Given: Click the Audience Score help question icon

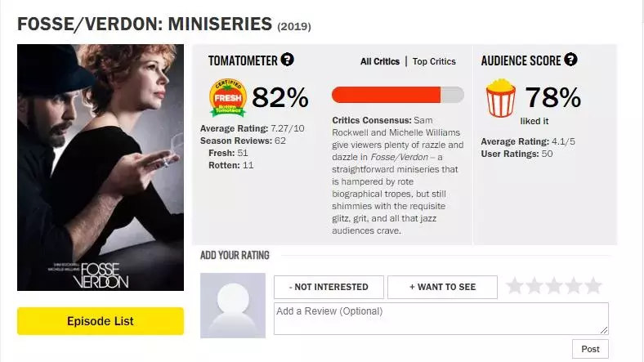Looking at the screenshot, I should pyautogui.click(x=570, y=60).
